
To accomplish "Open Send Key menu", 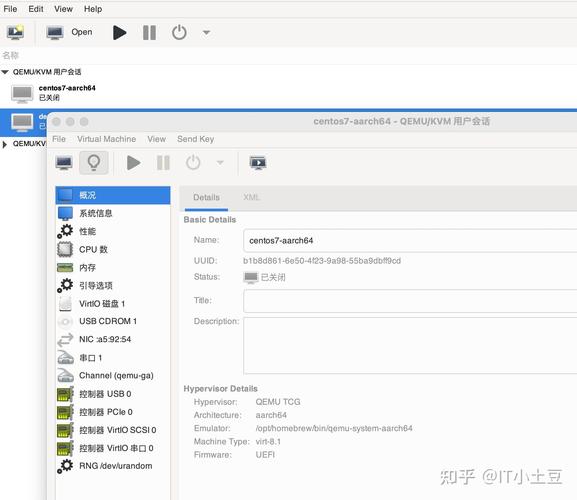I will 195,139.
